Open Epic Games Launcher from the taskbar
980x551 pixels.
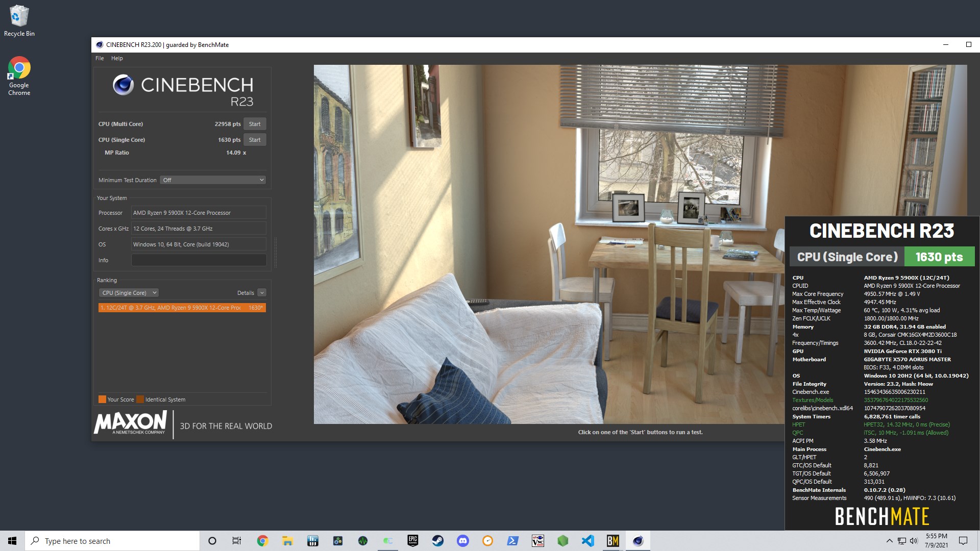click(x=412, y=541)
